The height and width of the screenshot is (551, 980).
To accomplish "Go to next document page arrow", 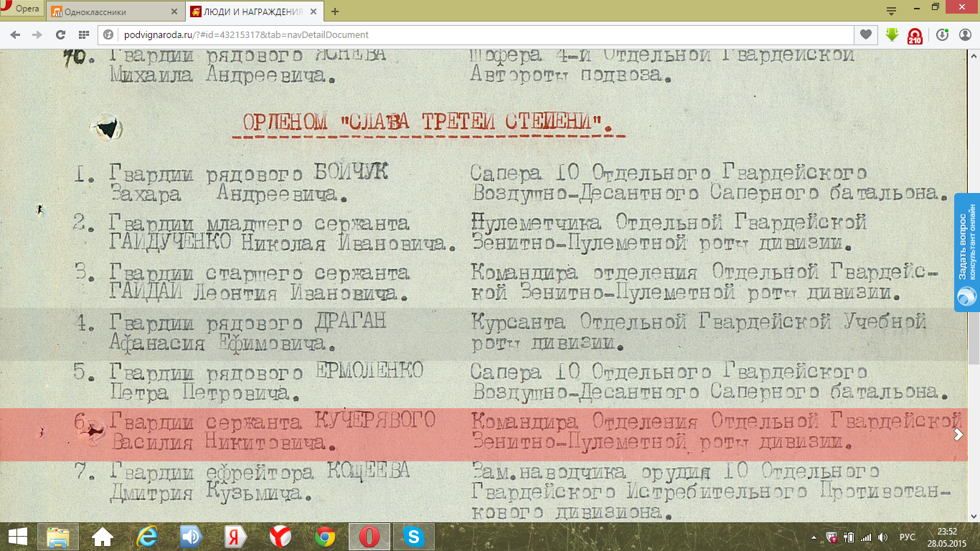I will (958, 434).
